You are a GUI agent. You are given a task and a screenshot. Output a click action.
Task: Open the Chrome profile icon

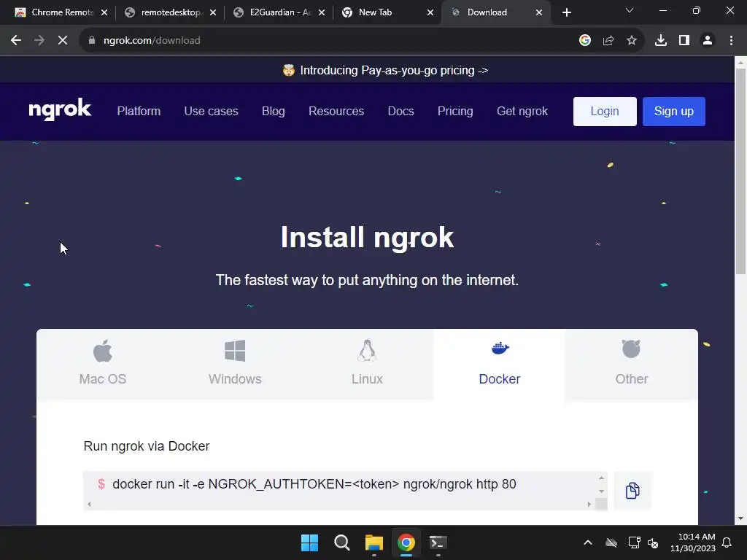(708, 41)
